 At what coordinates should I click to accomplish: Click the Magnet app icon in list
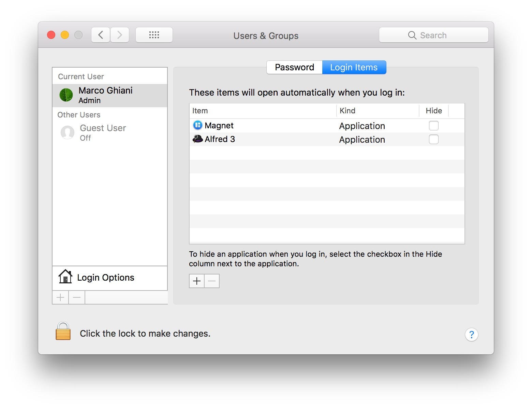coord(198,125)
